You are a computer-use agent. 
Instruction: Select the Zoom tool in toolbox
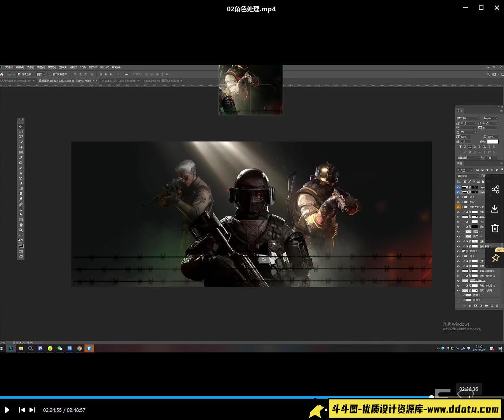tap(21, 230)
